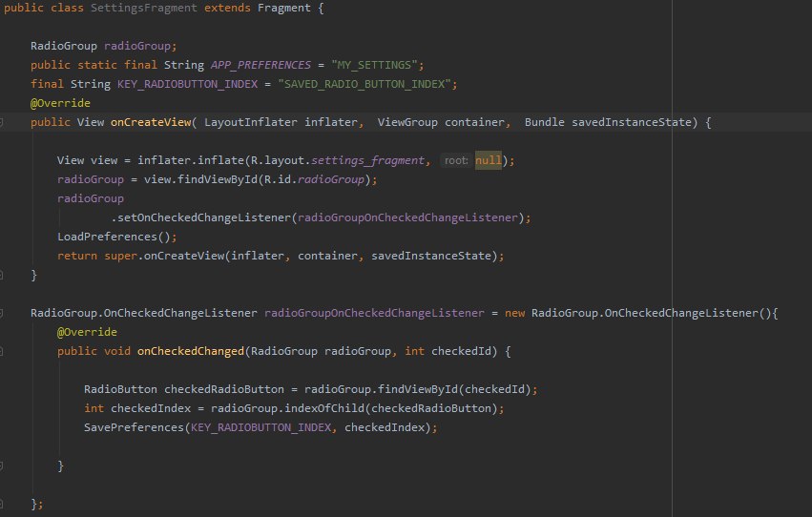Click the Fragment superclass name
The height and width of the screenshot is (517, 812).
pos(283,8)
